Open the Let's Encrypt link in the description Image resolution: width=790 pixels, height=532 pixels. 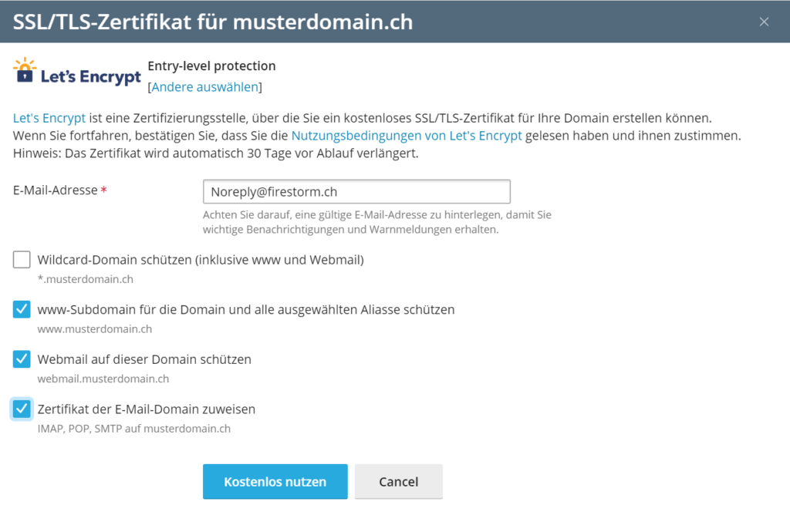pyautogui.click(x=49, y=117)
